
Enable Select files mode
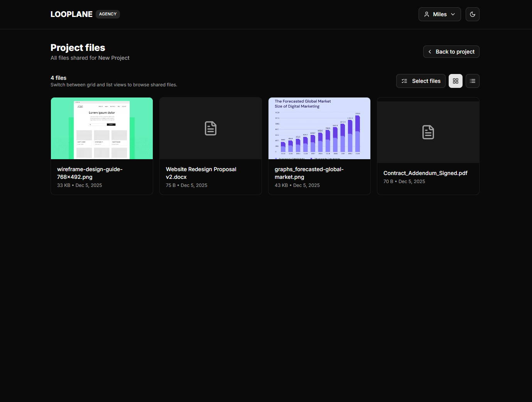[x=421, y=81]
